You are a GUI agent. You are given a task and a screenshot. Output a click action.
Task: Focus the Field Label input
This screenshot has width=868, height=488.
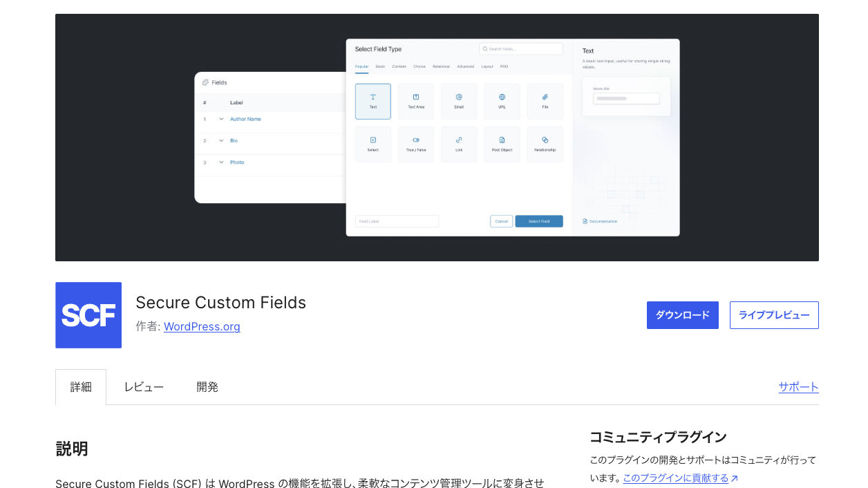[x=397, y=221]
